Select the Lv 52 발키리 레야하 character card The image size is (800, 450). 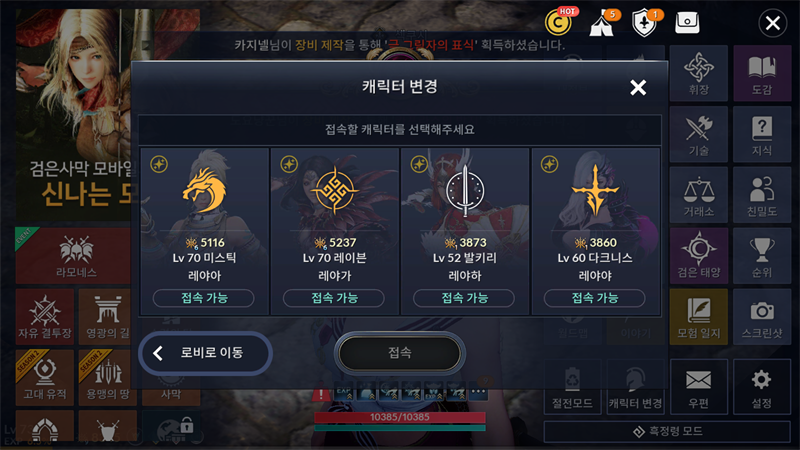(465, 231)
